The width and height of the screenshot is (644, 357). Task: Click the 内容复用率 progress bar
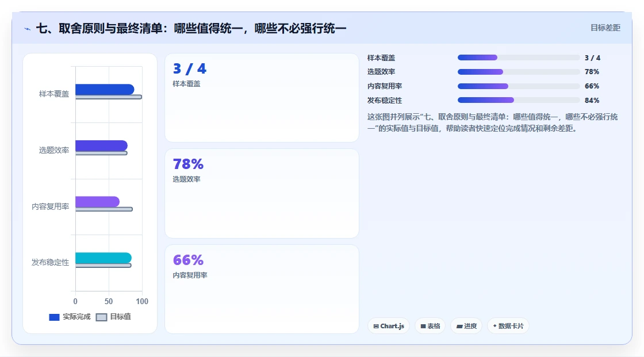[519, 86]
